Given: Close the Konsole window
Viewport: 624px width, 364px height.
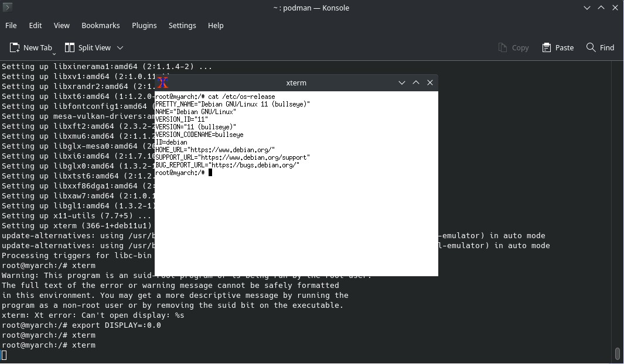Looking at the screenshot, I should tap(615, 8).
